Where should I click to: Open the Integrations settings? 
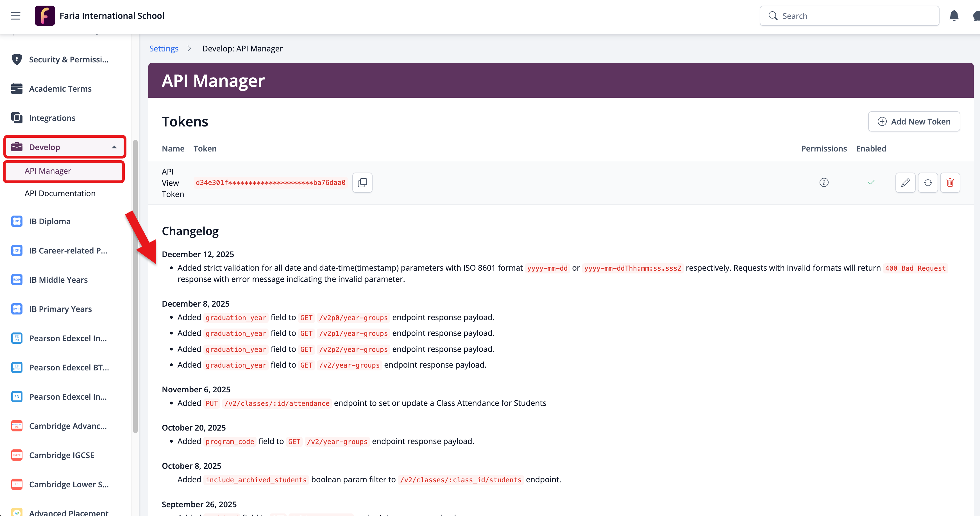point(52,118)
